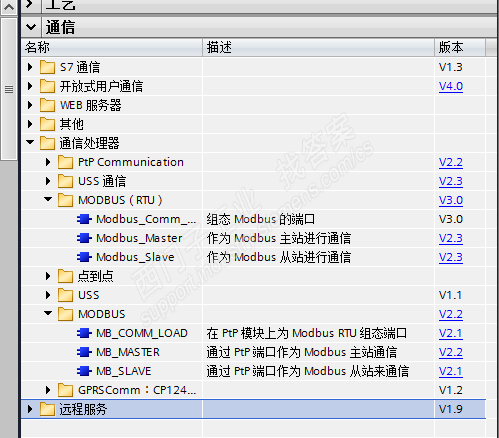Click the S7 通信 folder icon

47,67
